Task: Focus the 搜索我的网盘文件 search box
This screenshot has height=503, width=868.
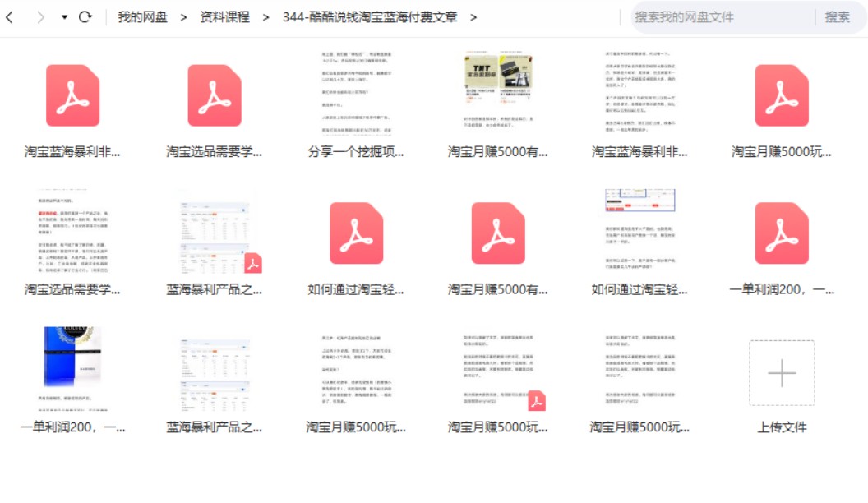Action: 722,17
